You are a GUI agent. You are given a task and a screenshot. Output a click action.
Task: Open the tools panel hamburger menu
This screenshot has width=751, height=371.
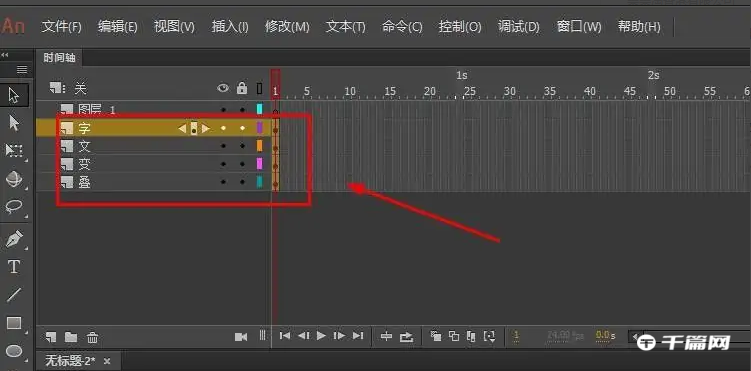(22, 70)
